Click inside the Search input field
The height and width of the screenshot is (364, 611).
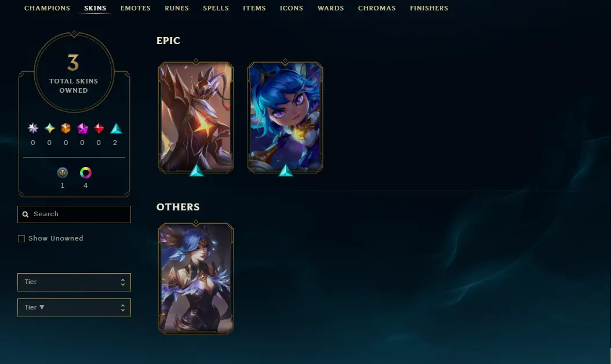click(x=74, y=214)
